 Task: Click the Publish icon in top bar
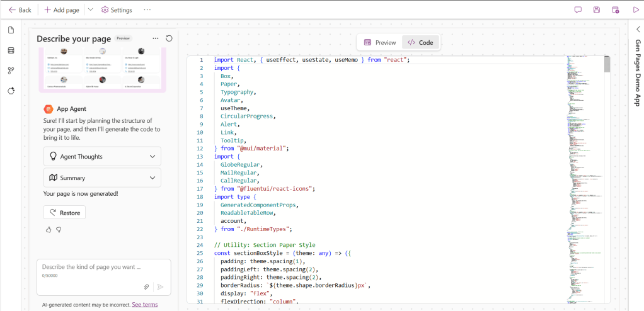pos(616,10)
